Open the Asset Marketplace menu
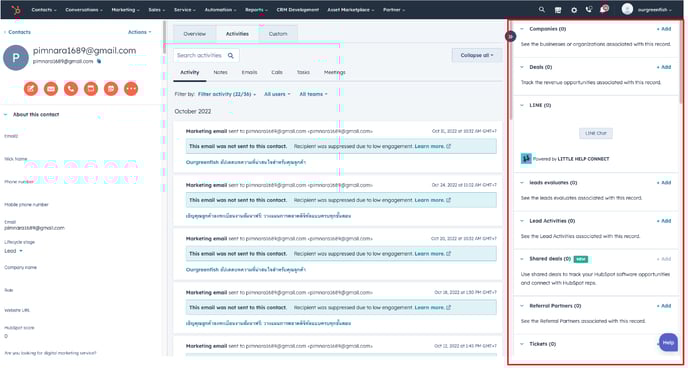This screenshot has width=688, height=372. click(351, 10)
